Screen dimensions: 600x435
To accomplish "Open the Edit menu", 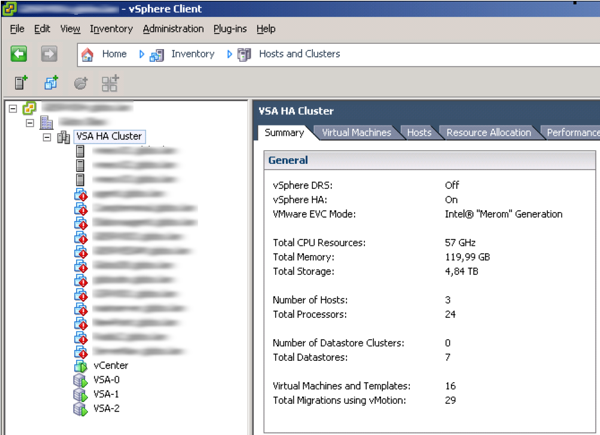I will pos(42,29).
